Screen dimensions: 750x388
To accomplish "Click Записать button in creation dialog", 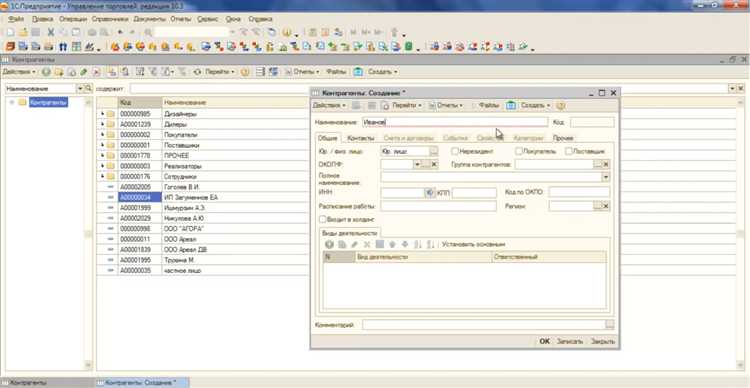I will (x=570, y=342).
